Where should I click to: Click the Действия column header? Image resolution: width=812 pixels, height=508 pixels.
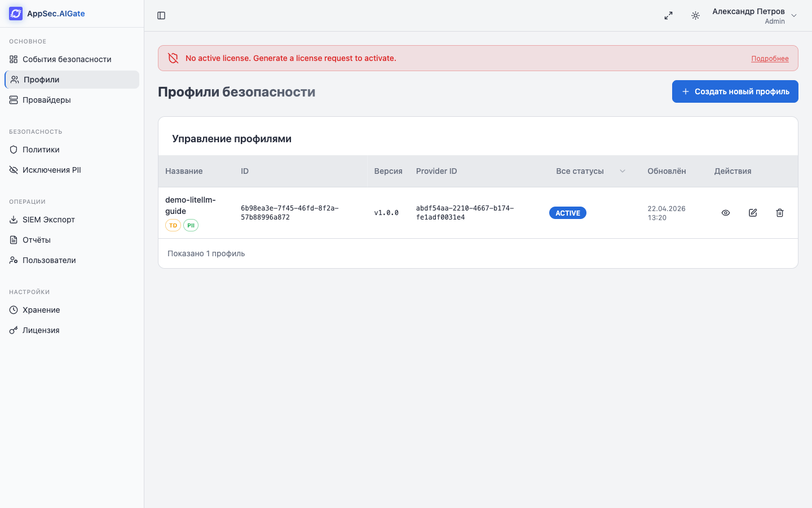click(x=732, y=171)
